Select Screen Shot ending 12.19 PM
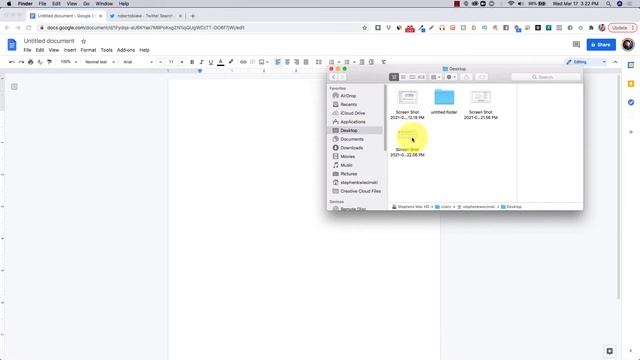 click(407, 104)
